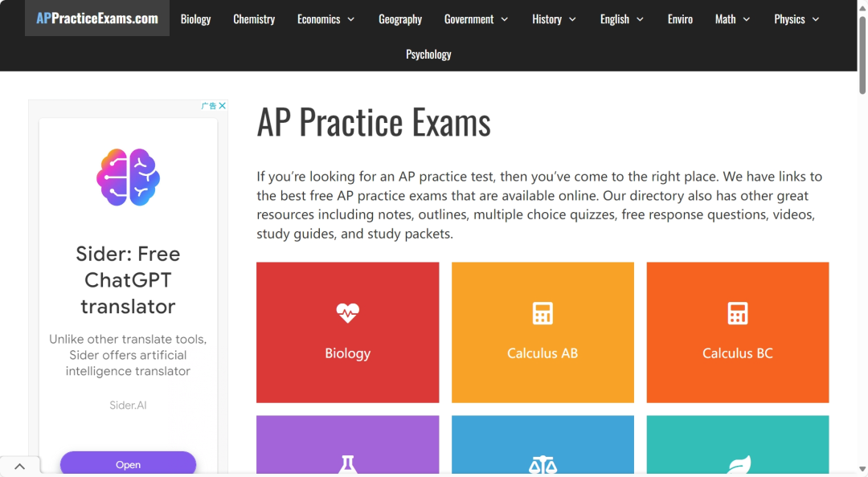Open the Chemistry menu item
Viewport: 868px width, 477px height.
click(x=254, y=19)
